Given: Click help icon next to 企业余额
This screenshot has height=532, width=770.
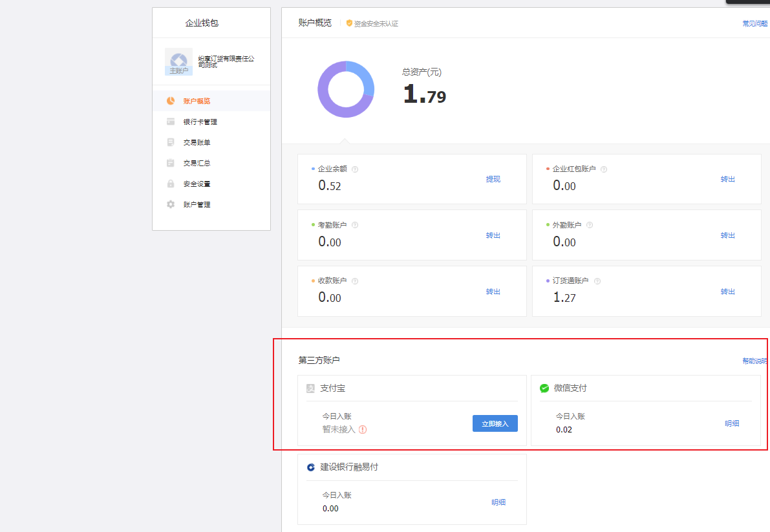Looking at the screenshot, I should click(x=355, y=169).
